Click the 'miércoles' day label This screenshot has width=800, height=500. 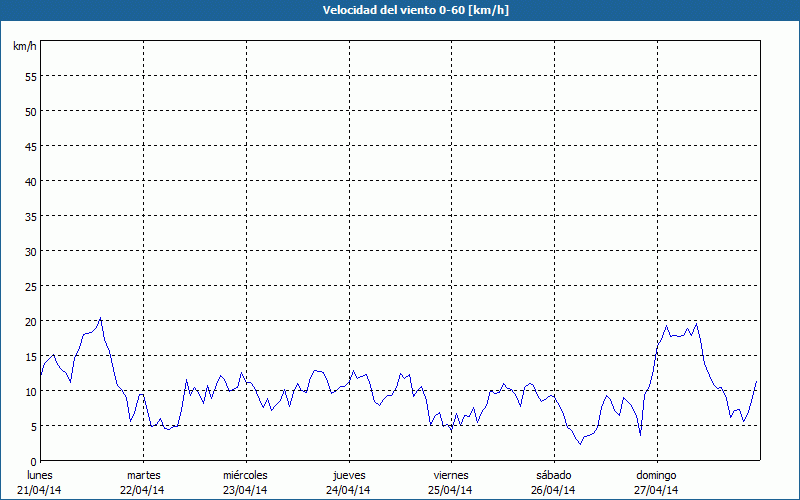coord(245,474)
